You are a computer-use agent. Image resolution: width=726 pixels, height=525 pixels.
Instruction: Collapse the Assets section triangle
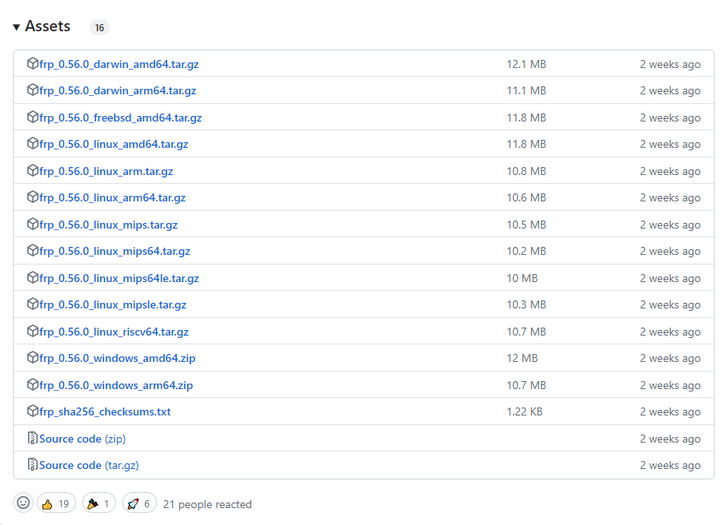(x=17, y=27)
